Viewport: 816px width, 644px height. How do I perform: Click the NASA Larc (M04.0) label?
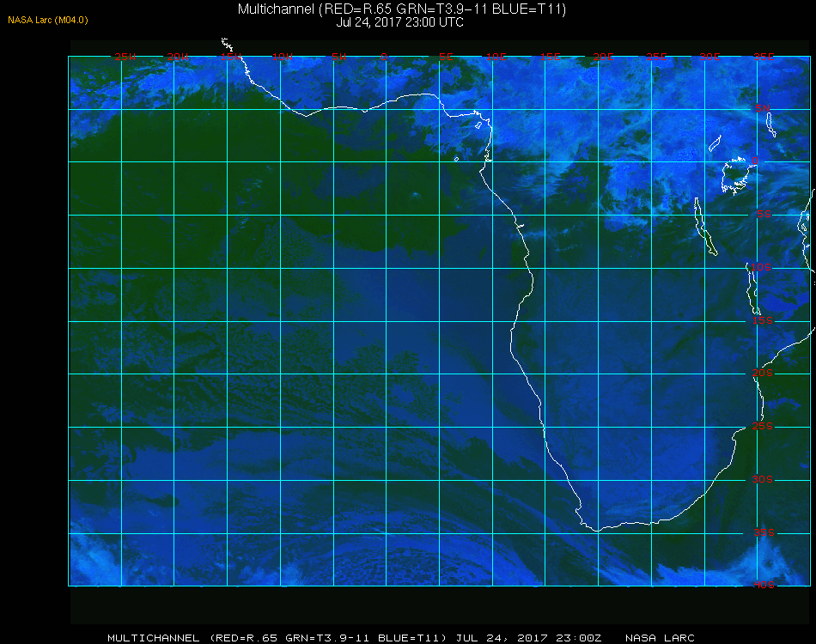(x=48, y=21)
